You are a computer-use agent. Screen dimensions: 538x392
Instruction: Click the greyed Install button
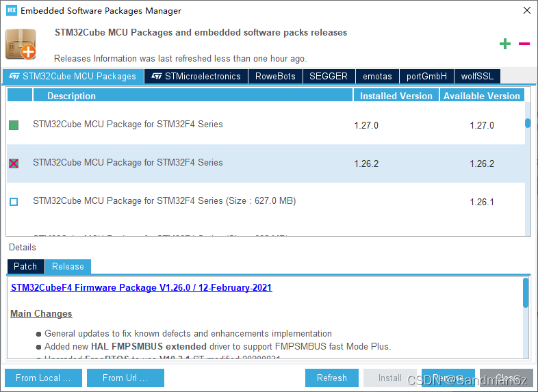(390, 378)
